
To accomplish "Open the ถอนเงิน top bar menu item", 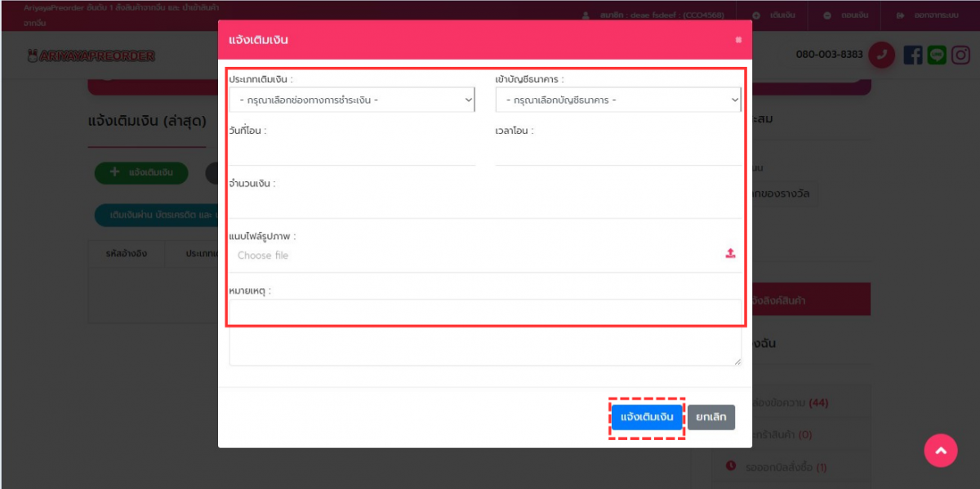I will click(847, 16).
